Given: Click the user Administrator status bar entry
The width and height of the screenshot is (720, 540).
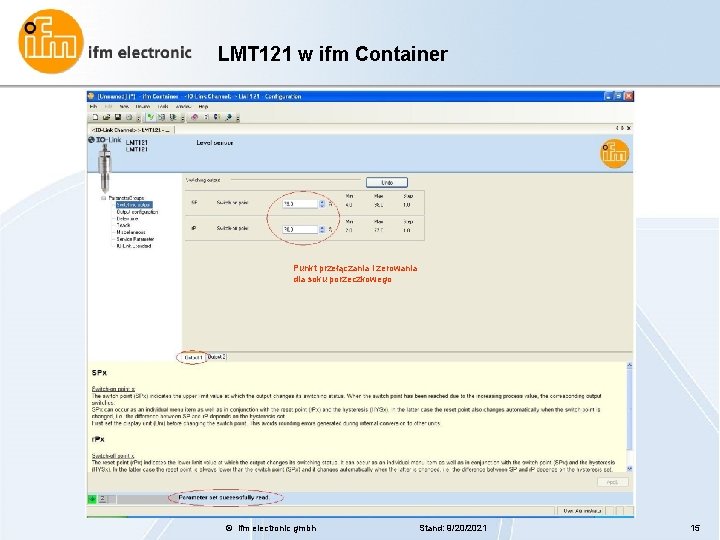Looking at the screenshot, I should point(582,511).
